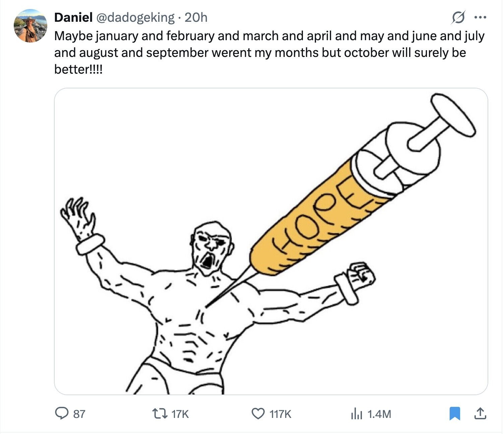This screenshot has width=504, height=434.
Task: Click the repost arrows icon
Action: click(x=163, y=414)
